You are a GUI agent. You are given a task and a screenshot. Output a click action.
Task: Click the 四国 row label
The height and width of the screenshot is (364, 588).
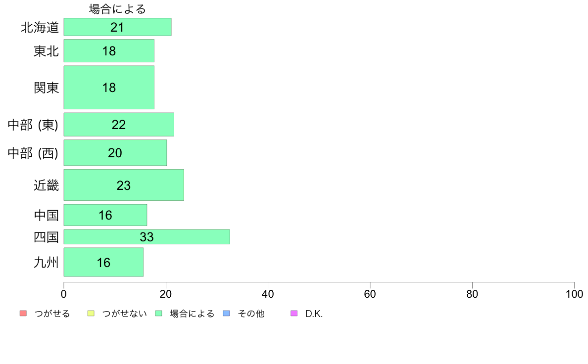(46, 237)
